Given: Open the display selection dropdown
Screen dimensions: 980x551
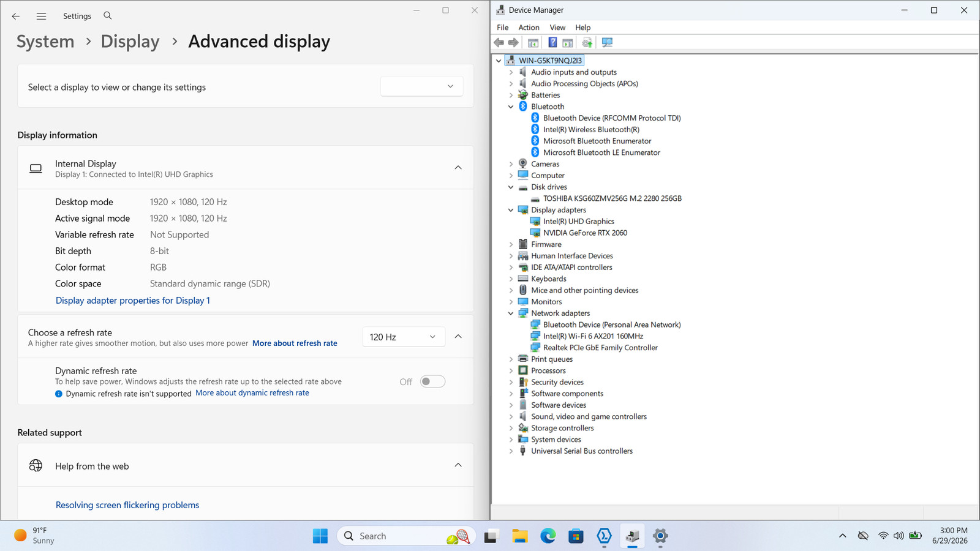Looking at the screenshot, I should pos(421,86).
